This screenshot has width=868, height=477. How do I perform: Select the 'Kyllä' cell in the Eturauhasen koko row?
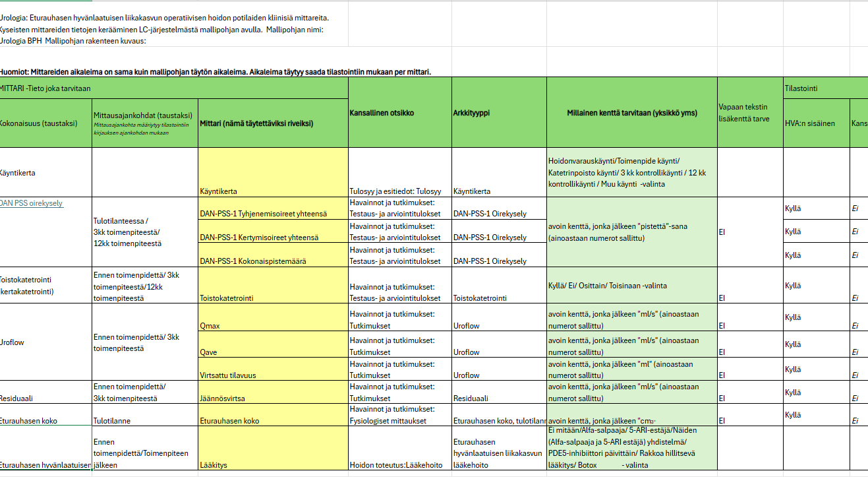point(816,415)
